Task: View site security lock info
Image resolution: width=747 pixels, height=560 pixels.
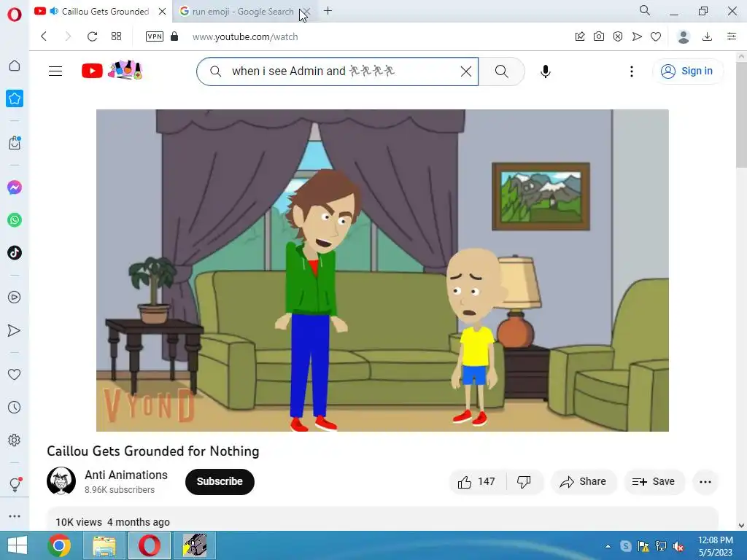Action: click(174, 36)
